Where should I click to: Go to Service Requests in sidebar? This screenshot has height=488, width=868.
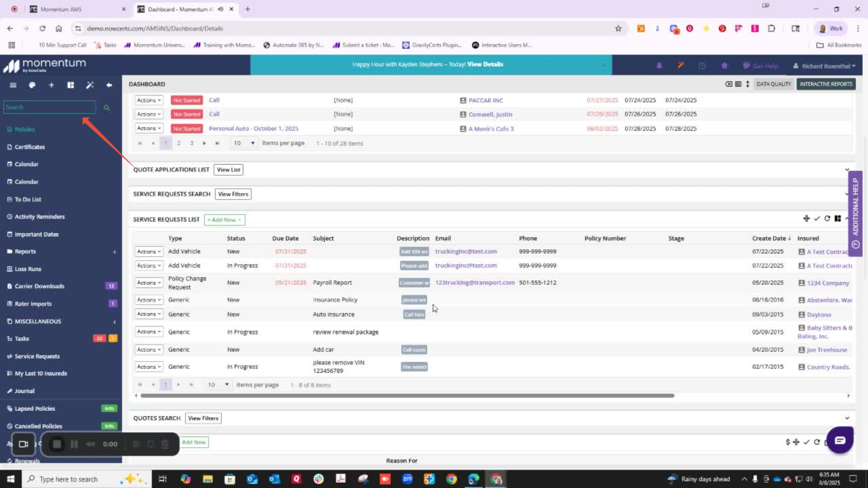(x=37, y=356)
